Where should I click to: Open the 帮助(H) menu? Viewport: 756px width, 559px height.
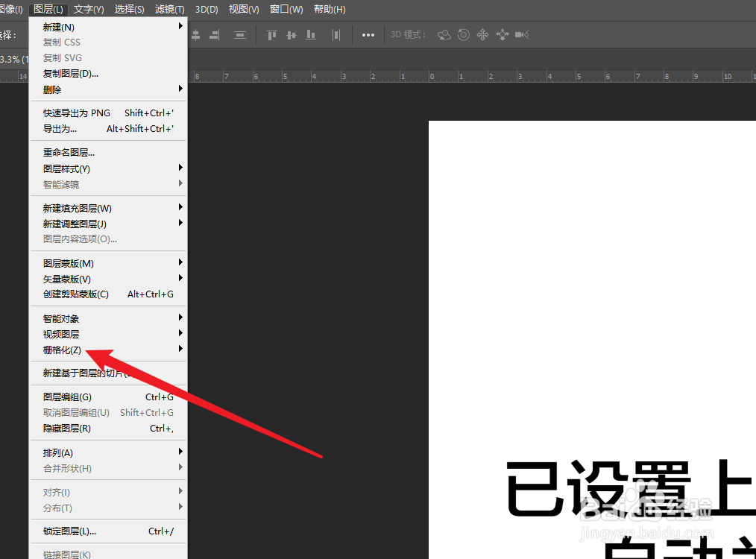tap(330, 9)
